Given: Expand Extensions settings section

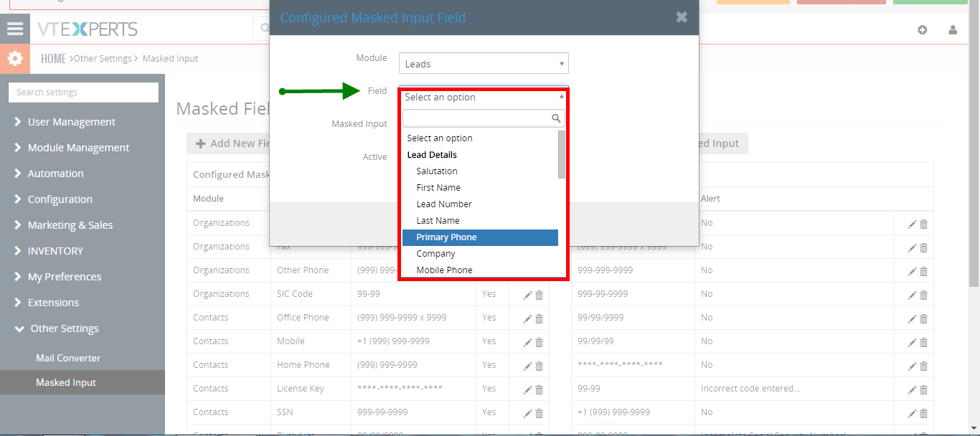Looking at the screenshot, I should (x=47, y=303).
